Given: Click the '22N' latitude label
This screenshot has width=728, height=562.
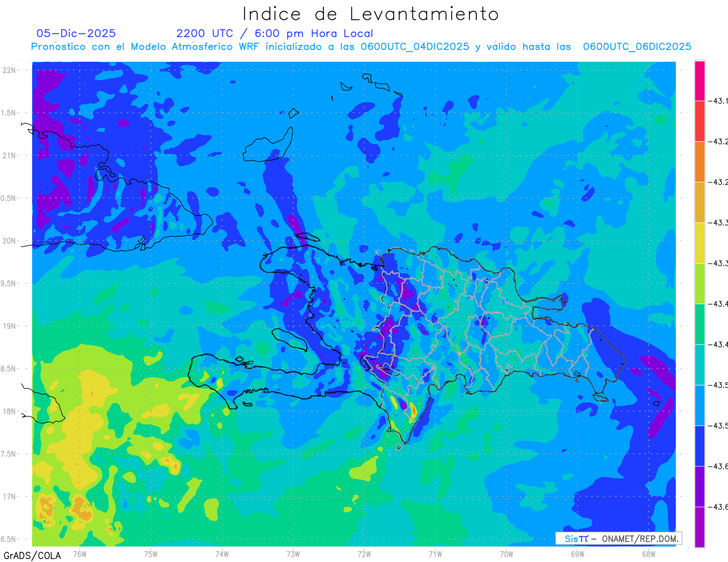Looking at the screenshot, I should click(x=9, y=70).
